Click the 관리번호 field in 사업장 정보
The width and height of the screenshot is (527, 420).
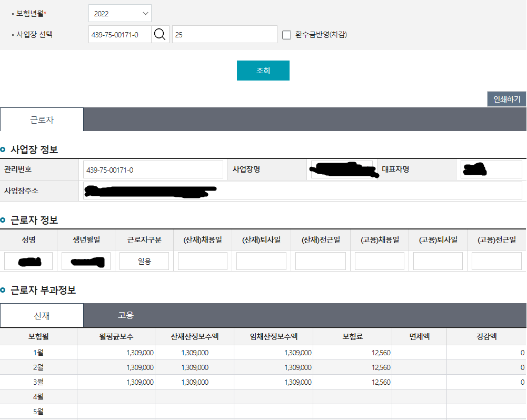pyautogui.click(x=153, y=169)
